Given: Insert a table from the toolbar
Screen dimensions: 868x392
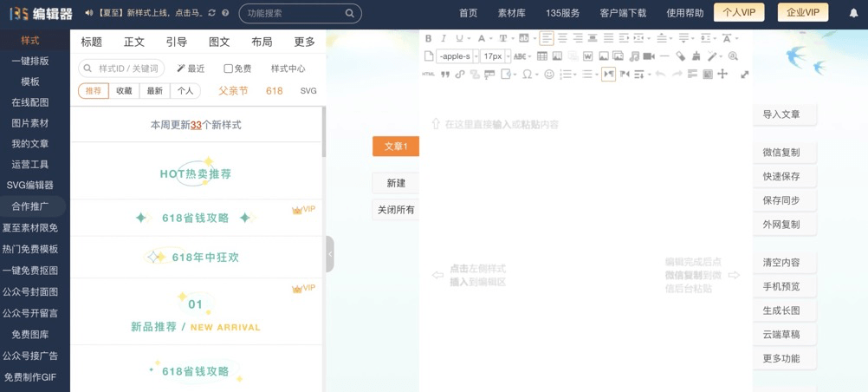Looking at the screenshot, I should [542, 56].
